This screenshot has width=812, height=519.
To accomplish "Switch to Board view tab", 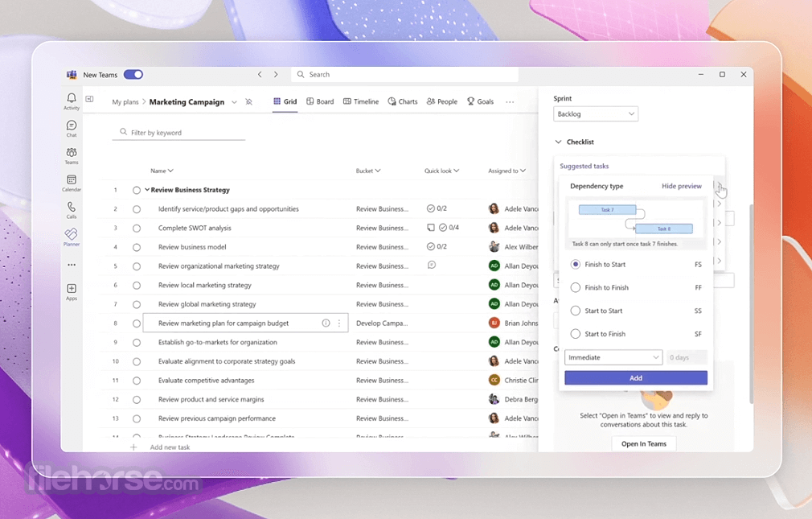I will 320,101.
